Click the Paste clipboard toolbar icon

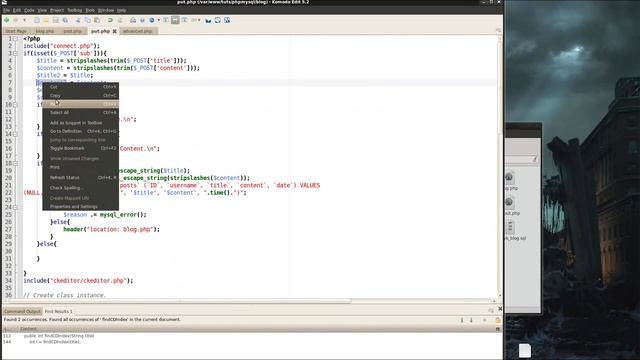coord(97,20)
